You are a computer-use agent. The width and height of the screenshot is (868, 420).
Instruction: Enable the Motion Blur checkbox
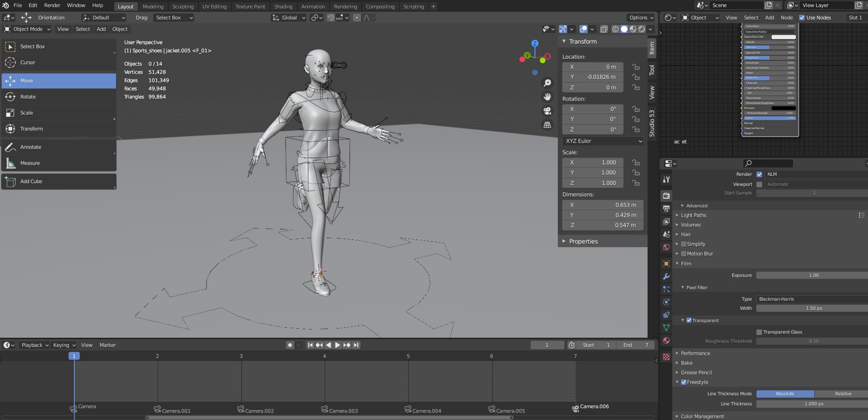tap(684, 254)
